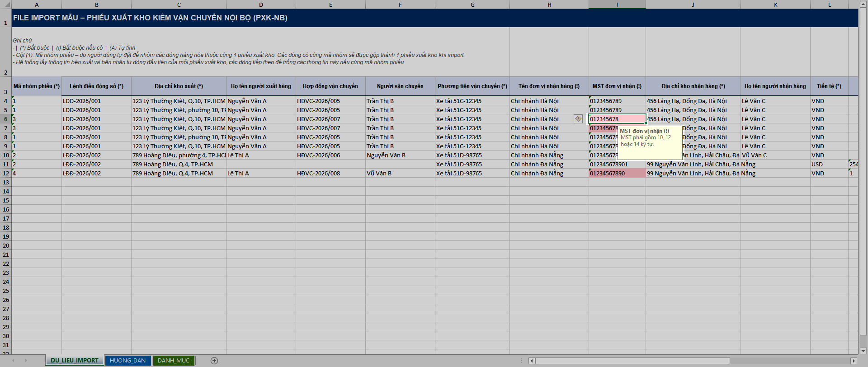Select column B header
Image resolution: width=868 pixels, height=367 pixels.
pos(97,5)
